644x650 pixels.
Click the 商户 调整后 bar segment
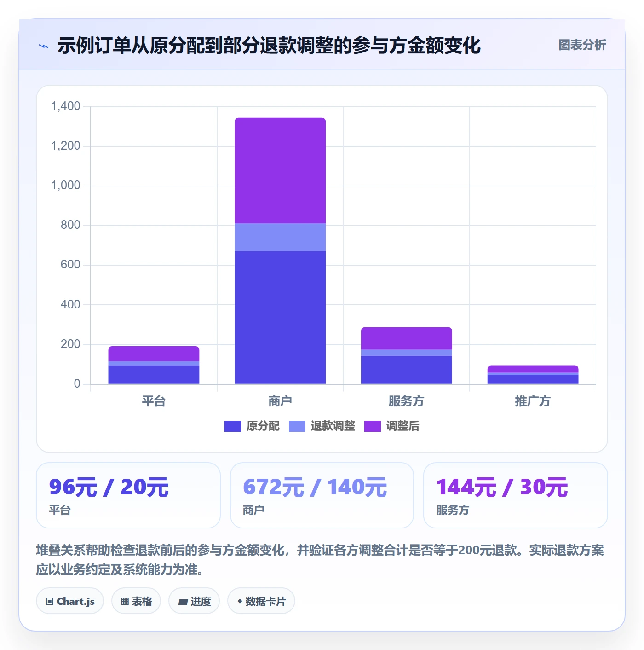tap(280, 170)
